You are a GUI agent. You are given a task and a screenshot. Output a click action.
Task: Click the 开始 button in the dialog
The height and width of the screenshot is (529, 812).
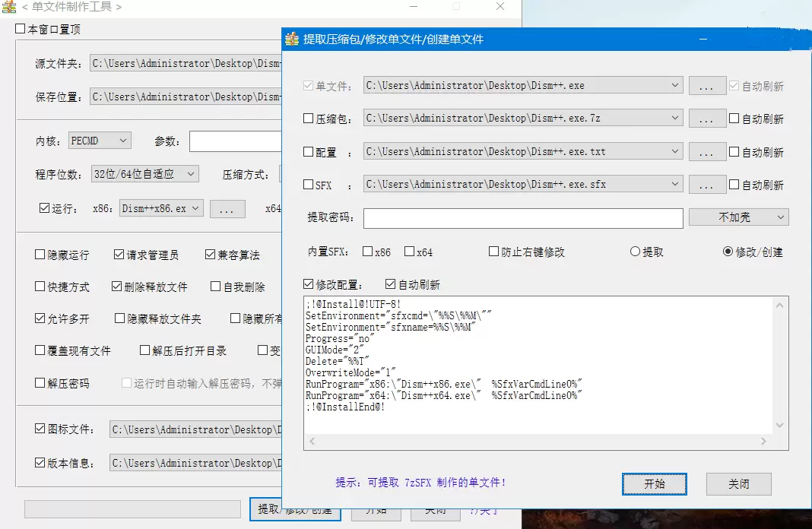click(x=654, y=484)
